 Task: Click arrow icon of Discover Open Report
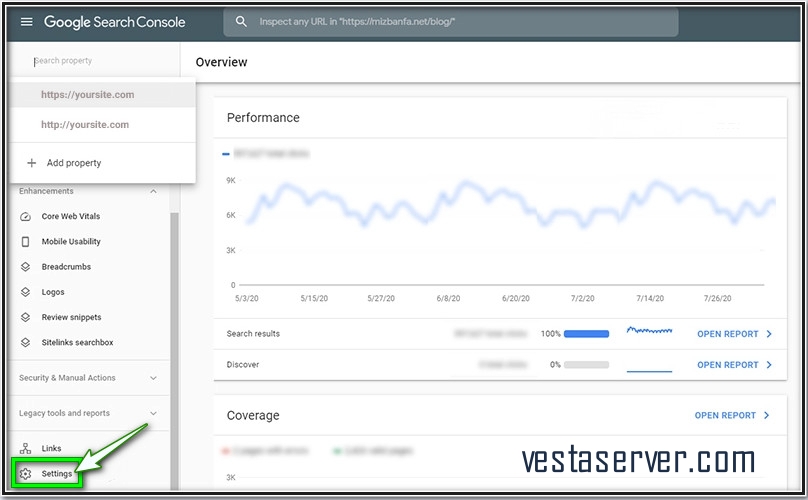tap(769, 365)
